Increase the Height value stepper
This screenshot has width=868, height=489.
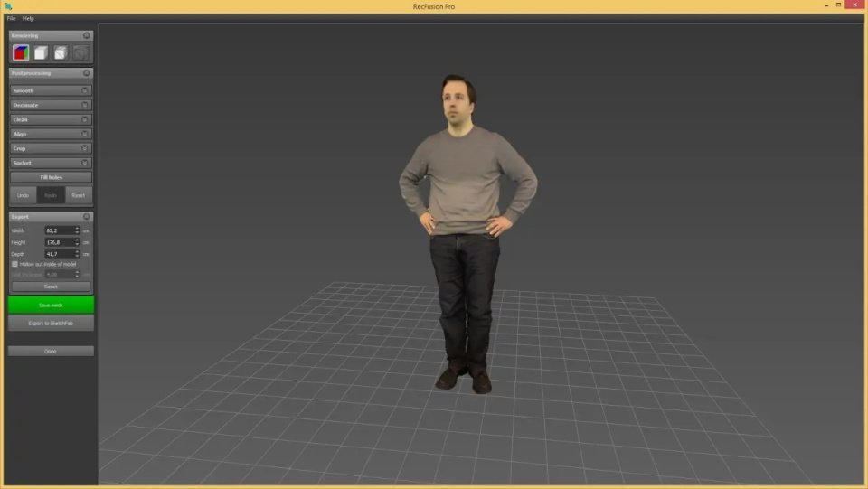[77, 240]
